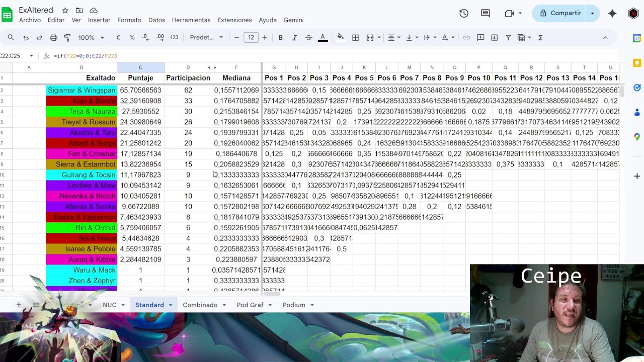Click the Compartir share button
Screen dimensions: 644x362
pyautogui.click(x=560, y=14)
